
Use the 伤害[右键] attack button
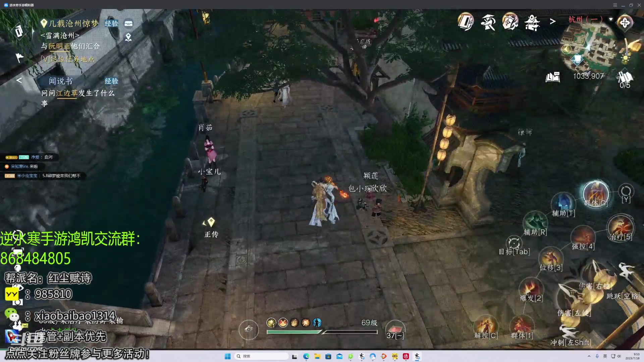point(595,277)
